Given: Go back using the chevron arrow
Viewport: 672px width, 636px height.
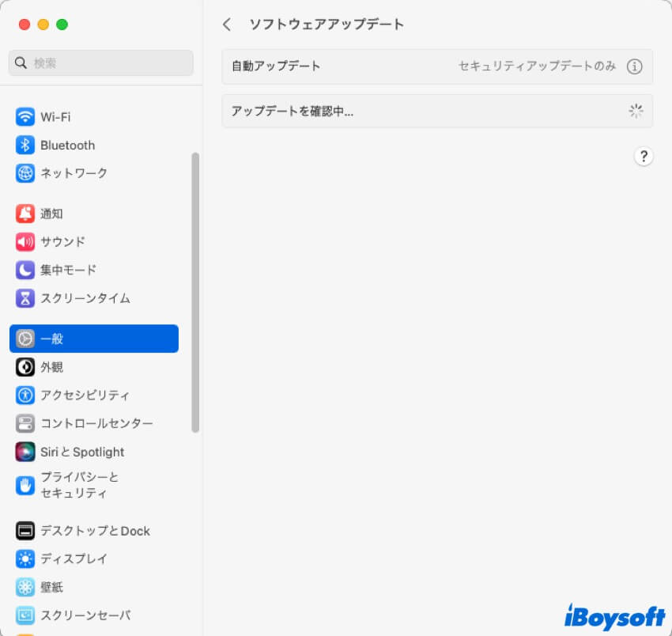Looking at the screenshot, I should coord(227,25).
